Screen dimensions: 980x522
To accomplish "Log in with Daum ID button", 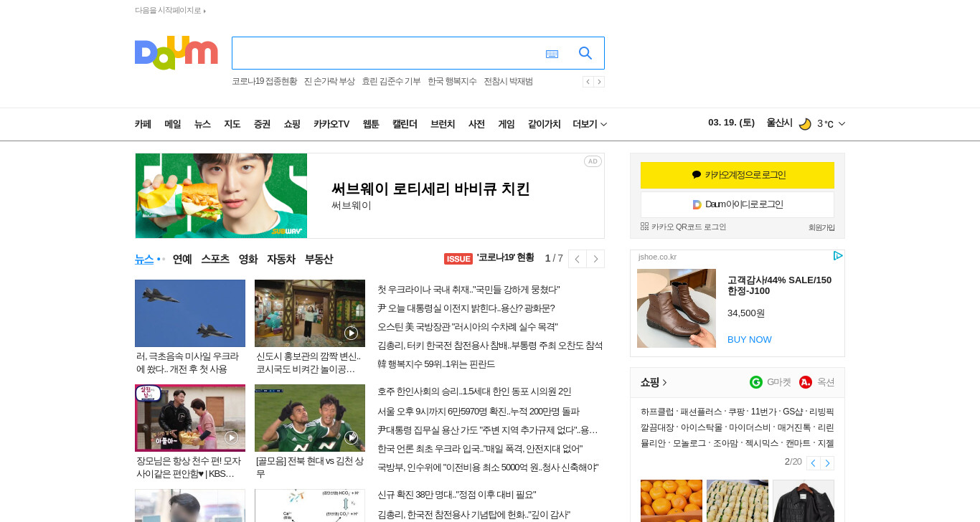I will coord(738,204).
